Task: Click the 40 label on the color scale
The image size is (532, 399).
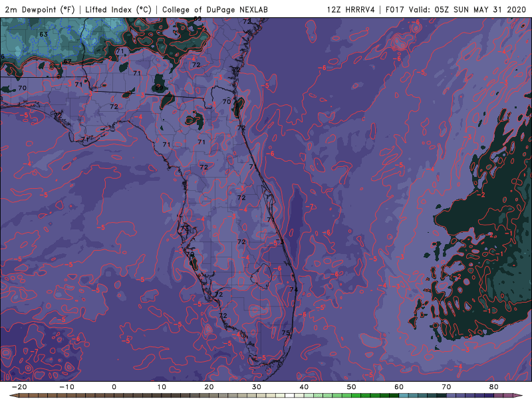Action: point(304,387)
